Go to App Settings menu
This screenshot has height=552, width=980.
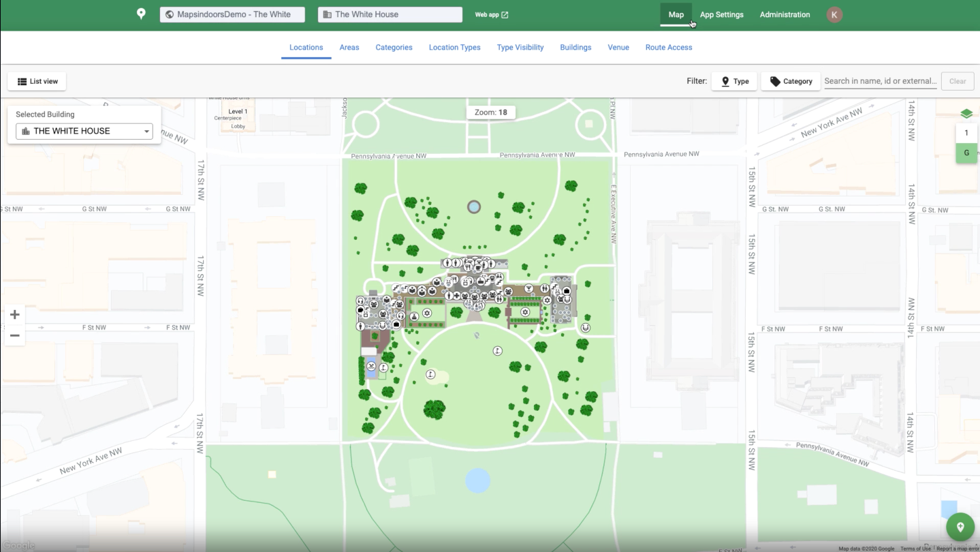(721, 14)
